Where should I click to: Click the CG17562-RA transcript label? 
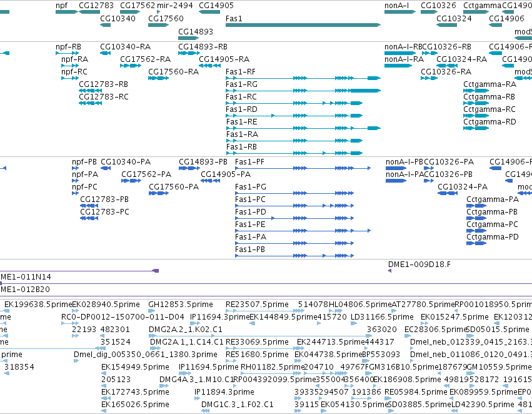click(x=146, y=59)
